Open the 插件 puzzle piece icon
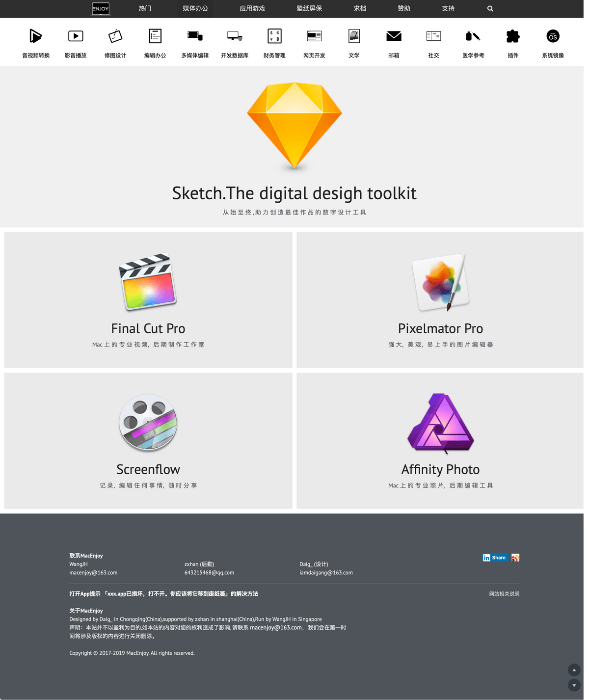 tap(513, 36)
